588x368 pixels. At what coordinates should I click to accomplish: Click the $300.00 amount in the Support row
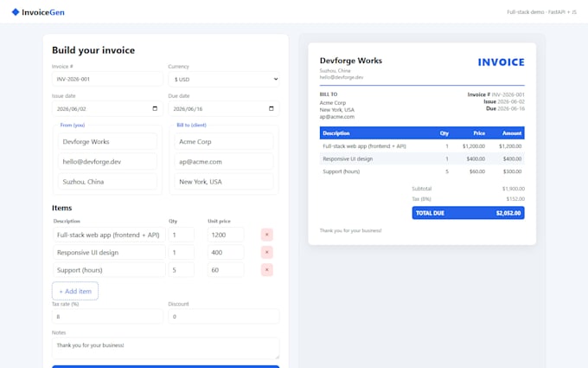pyautogui.click(x=512, y=171)
